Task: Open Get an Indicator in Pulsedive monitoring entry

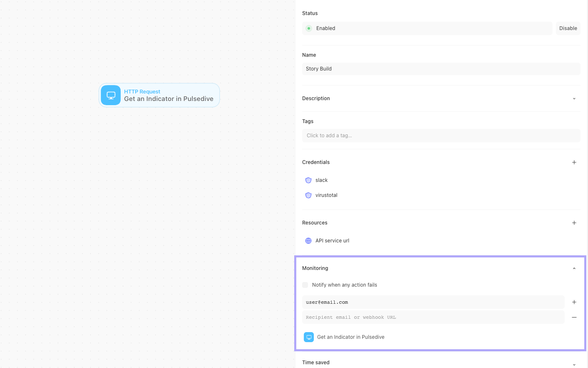Action: pos(351,337)
